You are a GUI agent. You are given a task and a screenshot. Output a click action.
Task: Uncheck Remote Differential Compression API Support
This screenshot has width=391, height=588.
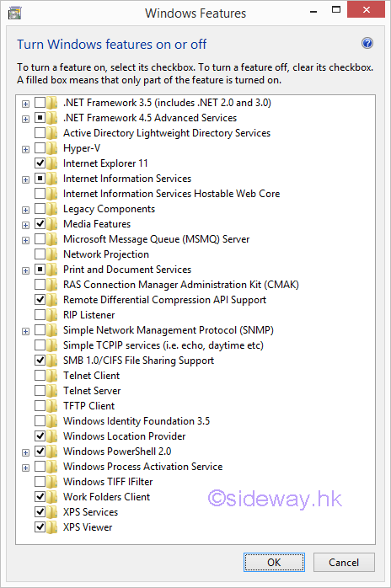(x=40, y=300)
